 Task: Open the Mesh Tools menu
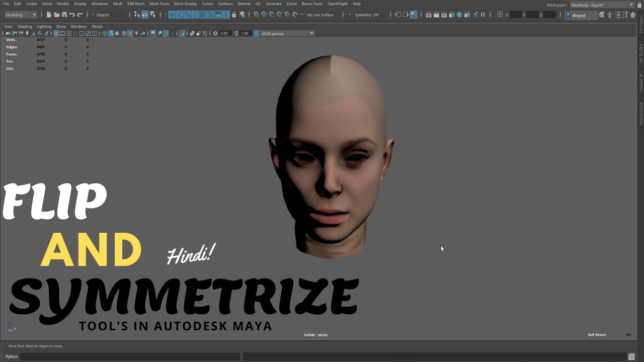[159, 4]
